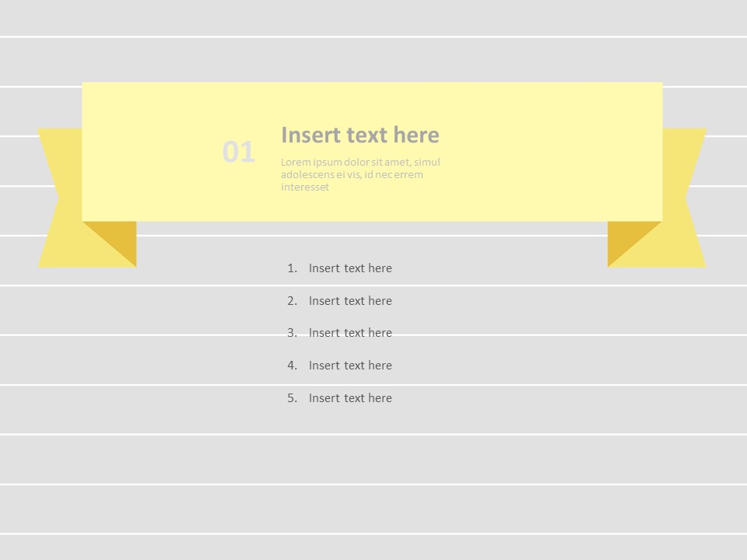Select list item 4 "Insert text here"
The image size is (747, 560).
(350, 366)
